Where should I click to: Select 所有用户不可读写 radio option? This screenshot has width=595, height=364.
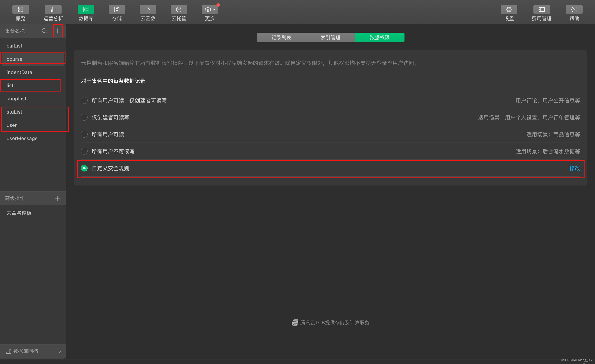pos(84,151)
